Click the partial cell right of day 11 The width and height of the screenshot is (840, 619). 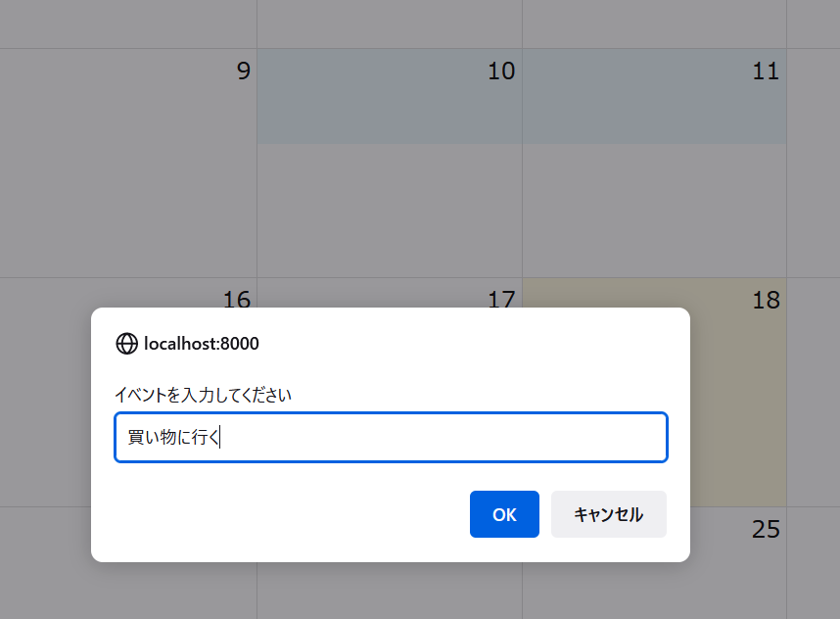(x=814, y=163)
